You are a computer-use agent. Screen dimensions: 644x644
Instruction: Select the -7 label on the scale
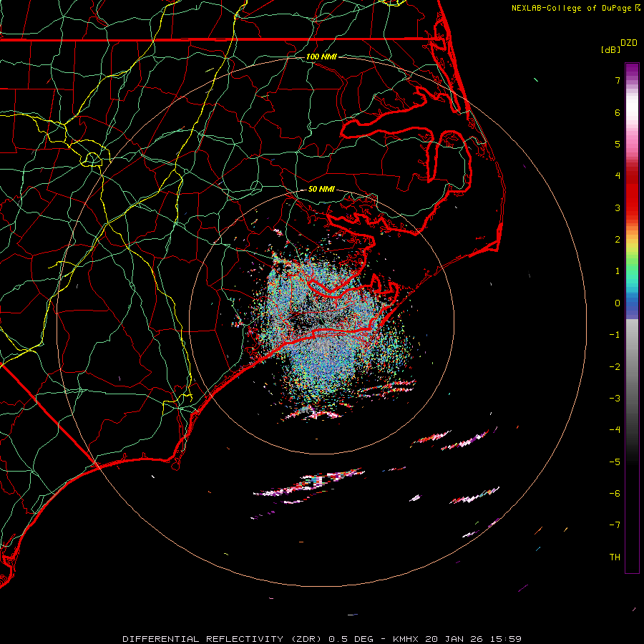click(615, 525)
